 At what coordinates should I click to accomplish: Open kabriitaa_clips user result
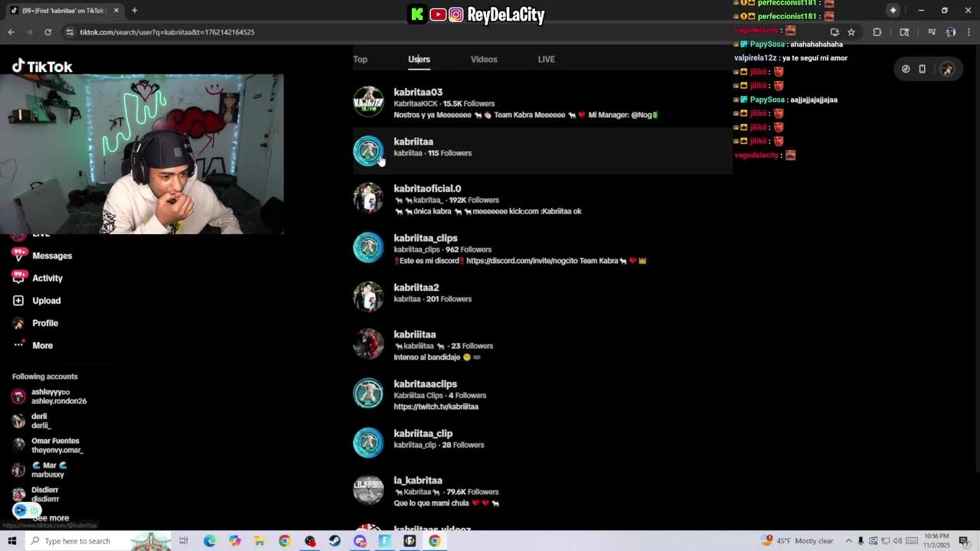tap(542, 249)
